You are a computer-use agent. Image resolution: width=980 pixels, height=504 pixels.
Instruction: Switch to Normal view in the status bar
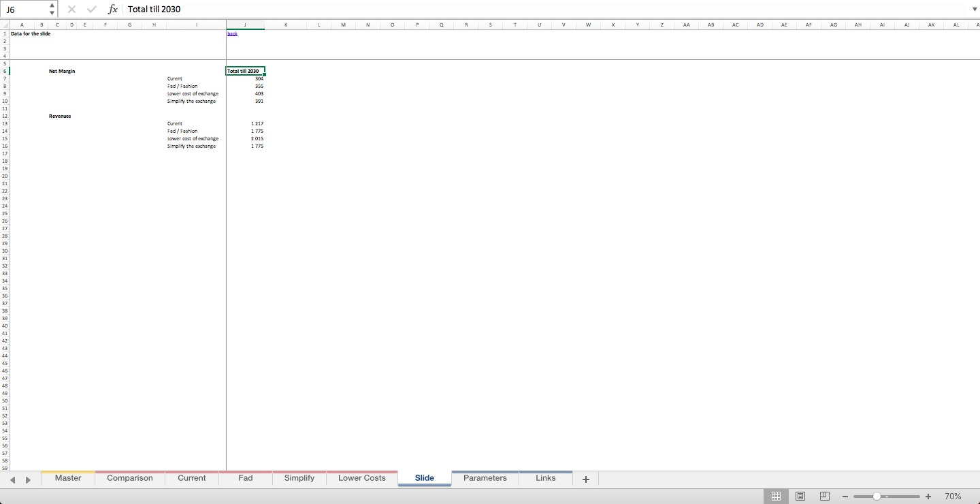coord(777,496)
